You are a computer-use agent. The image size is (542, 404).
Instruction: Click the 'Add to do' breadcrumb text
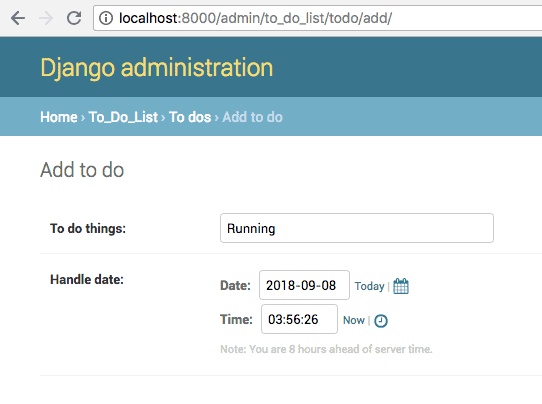(x=252, y=117)
